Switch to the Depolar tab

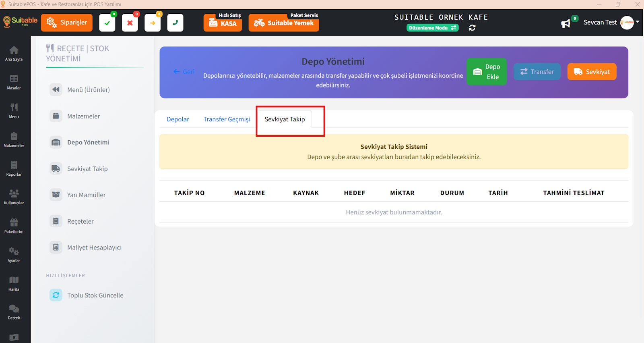178,119
